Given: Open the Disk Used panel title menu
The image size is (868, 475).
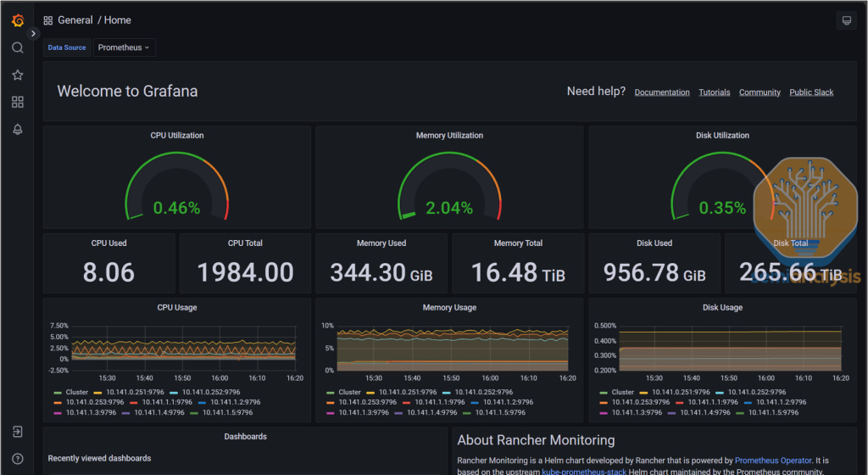Looking at the screenshot, I should point(654,243).
